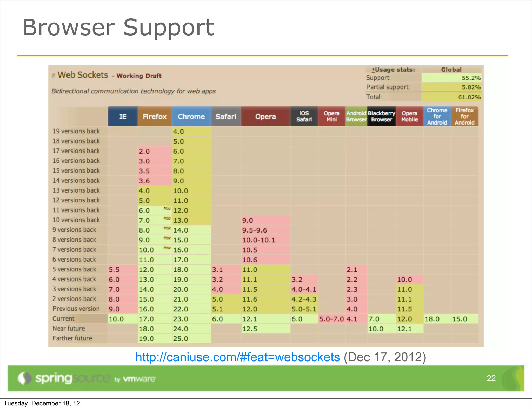Select the Safari column header
The height and width of the screenshot is (409, 532).
[226, 117]
